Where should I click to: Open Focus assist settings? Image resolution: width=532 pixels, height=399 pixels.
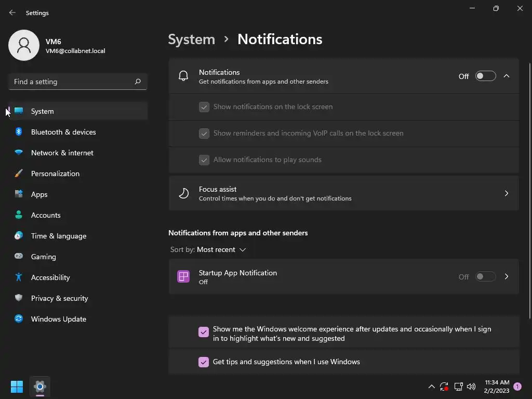[343, 193]
